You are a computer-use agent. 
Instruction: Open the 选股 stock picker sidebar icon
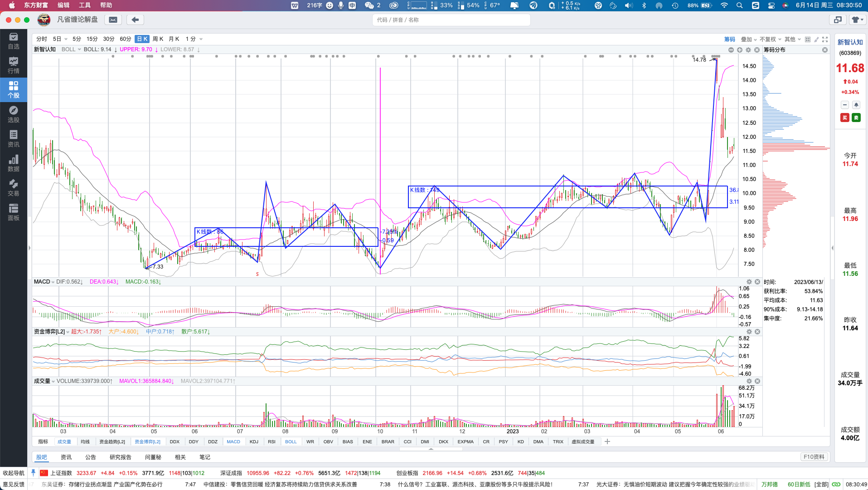pyautogui.click(x=14, y=114)
